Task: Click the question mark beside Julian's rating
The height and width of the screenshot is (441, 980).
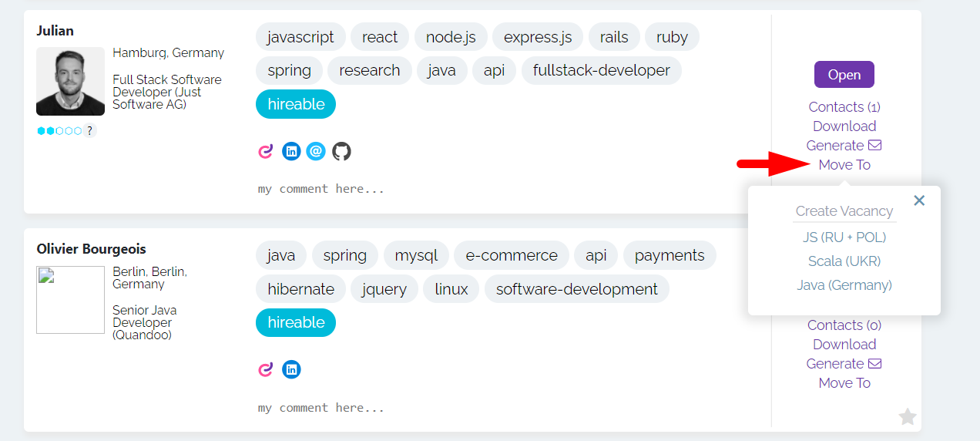Action: 90,130
